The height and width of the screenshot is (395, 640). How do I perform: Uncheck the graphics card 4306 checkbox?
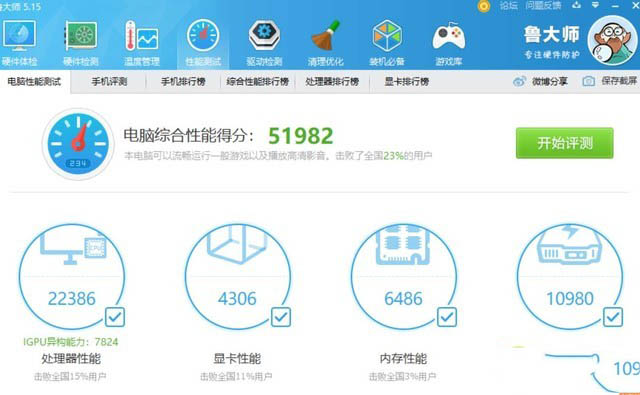(x=281, y=317)
